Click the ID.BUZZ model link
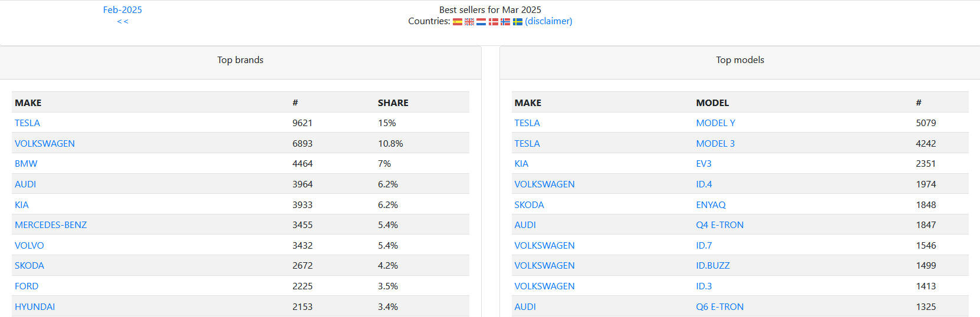 click(712, 265)
